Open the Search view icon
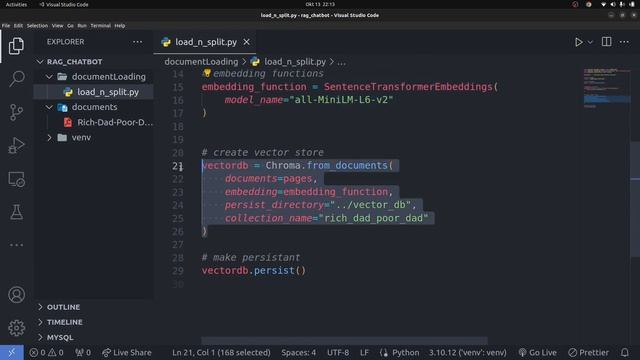Screen dimensions: 640x360 click(16, 78)
